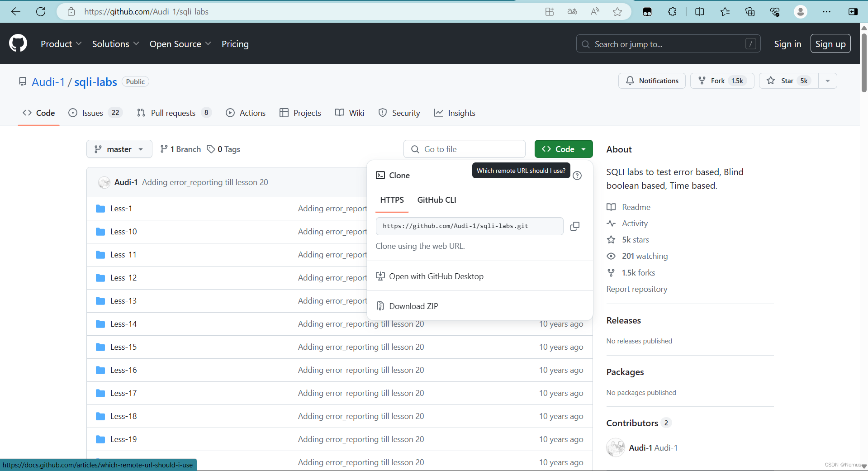Click the translate icon in address bar
The image size is (868, 471).
click(x=572, y=12)
